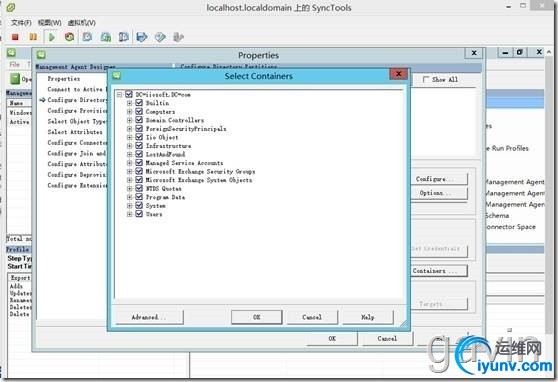
Task: Click the Select Containers dialog title icon
Action: tap(117, 75)
